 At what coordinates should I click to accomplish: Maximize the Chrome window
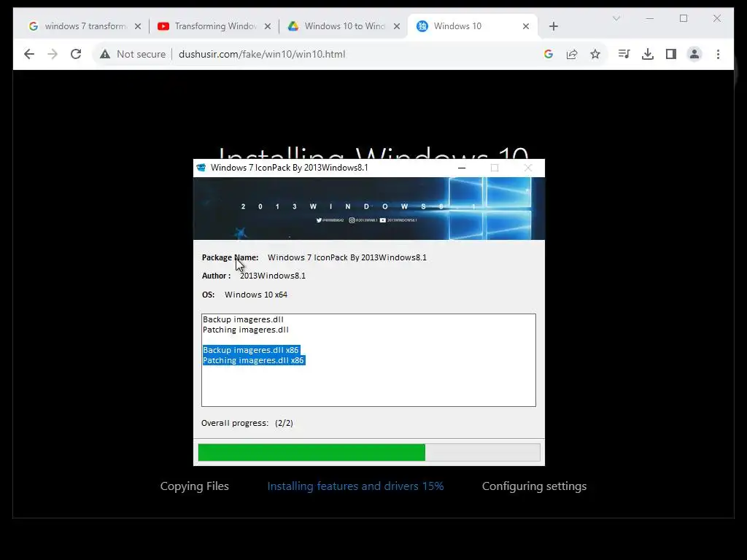point(683,18)
